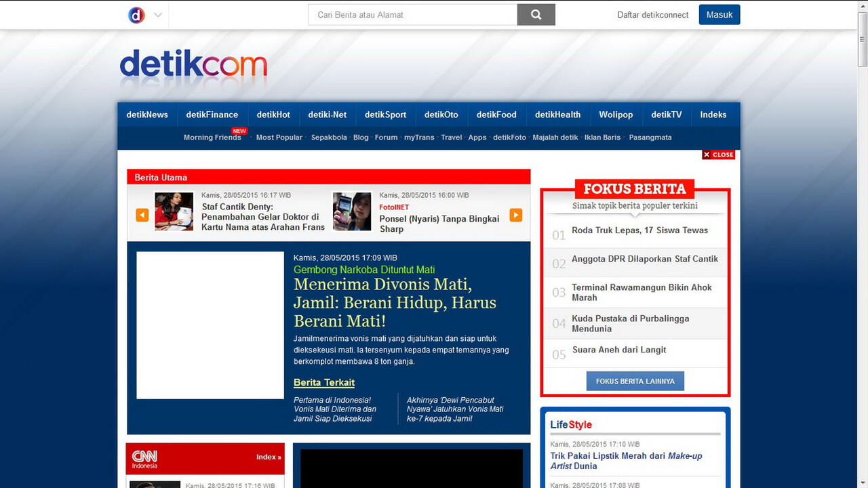Open the detikTV menu
The height and width of the screenshot is (488, 868).
pyautogui.click(x=667, y=115)
